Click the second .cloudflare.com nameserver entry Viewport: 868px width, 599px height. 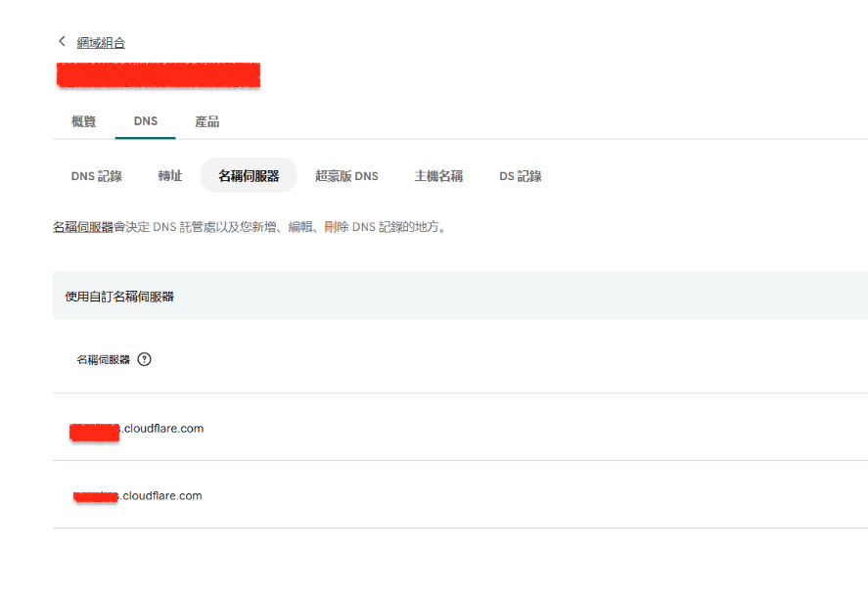pyautogui.click(x=138, y=496)
